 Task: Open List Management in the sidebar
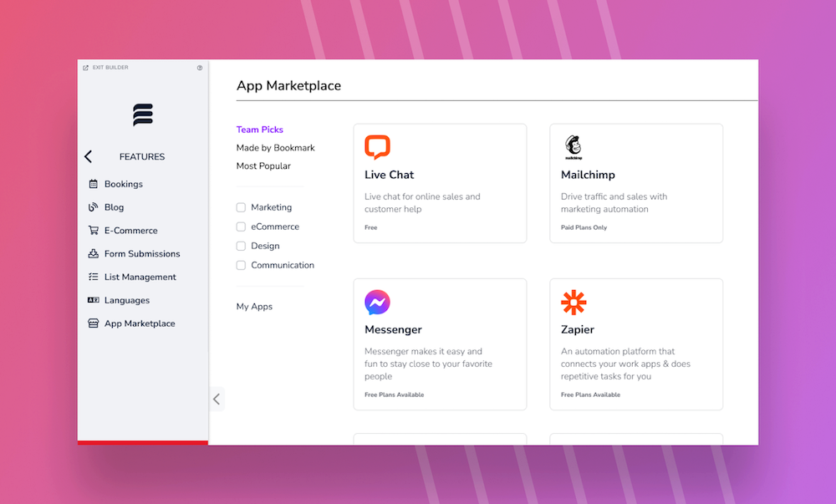tap(140, 277)
